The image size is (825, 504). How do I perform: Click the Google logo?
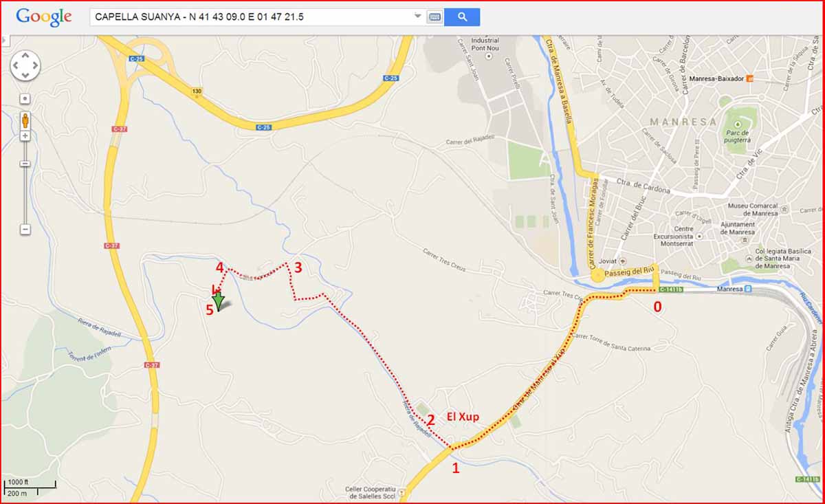[44, 17]
